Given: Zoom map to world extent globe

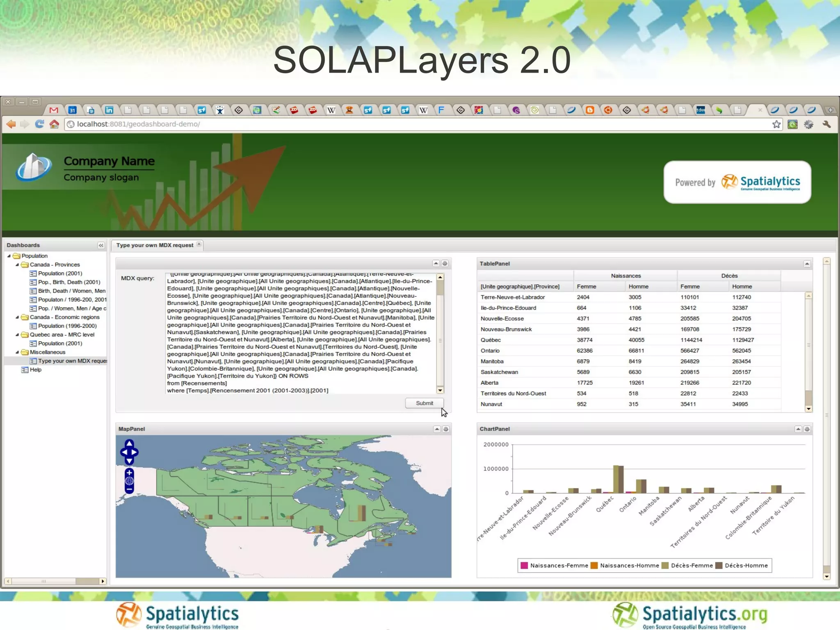Looking at the screenshot, I should pyautogui.click(x=129, y=481).
